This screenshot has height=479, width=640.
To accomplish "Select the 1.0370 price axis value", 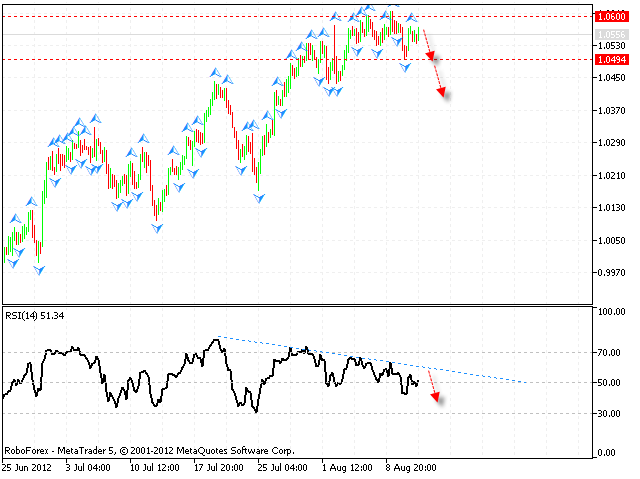I will click(608, 111).
